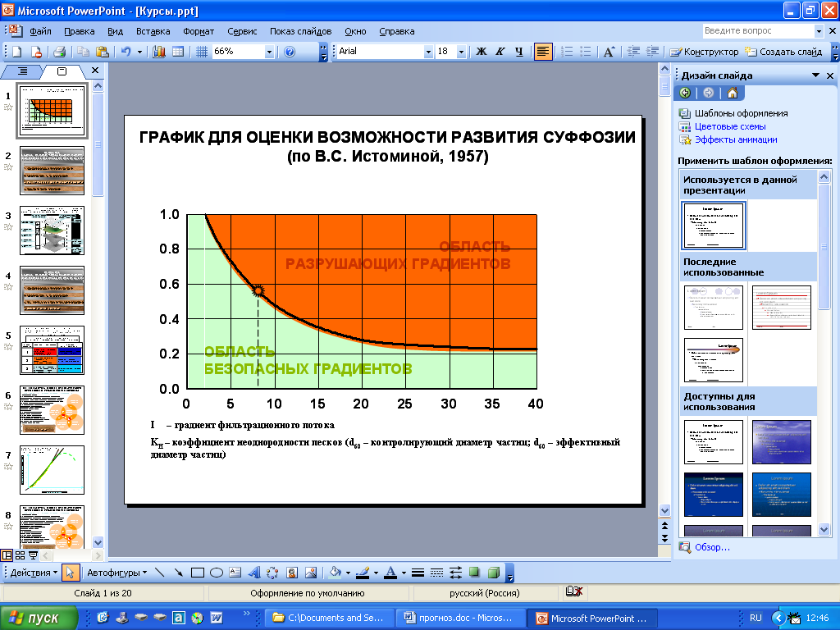
Task: Open the shadow style options
Action: [474, 573]
